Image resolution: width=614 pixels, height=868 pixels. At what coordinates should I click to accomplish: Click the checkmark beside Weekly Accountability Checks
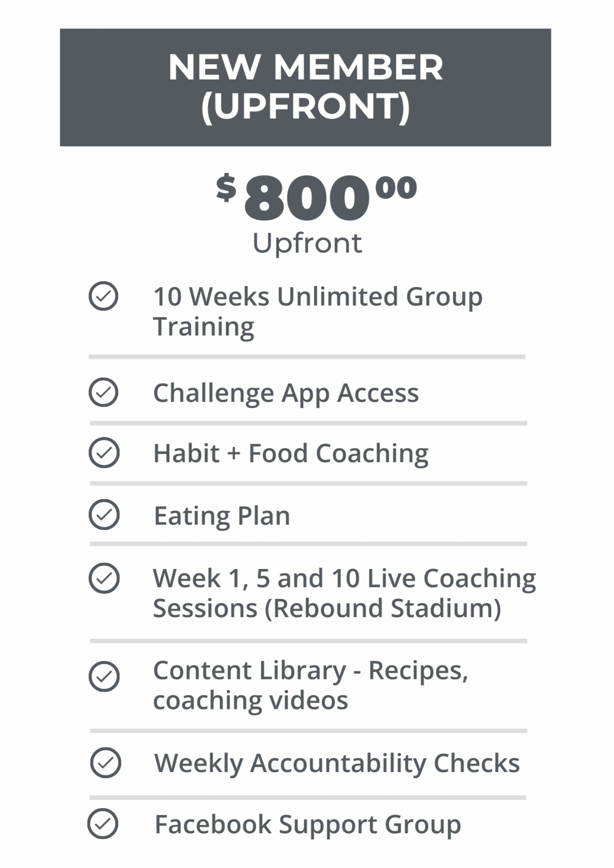coord(105,763)
